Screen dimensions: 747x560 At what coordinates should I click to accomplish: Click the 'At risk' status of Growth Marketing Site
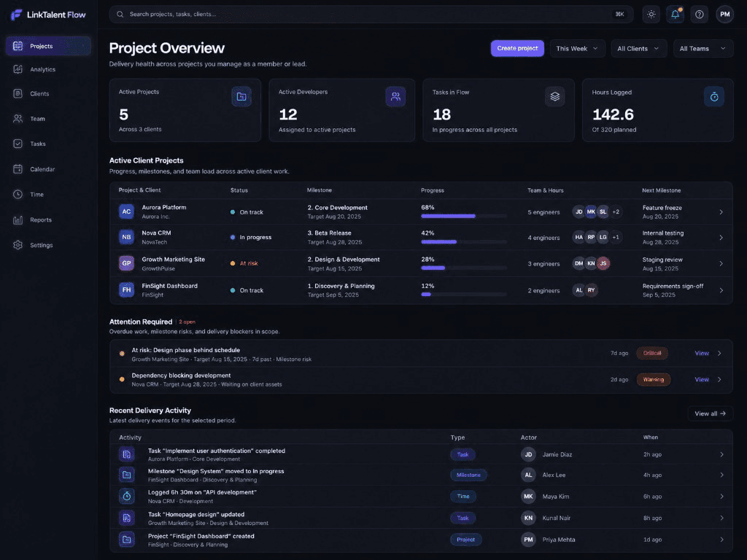click(x=249, y=263)
